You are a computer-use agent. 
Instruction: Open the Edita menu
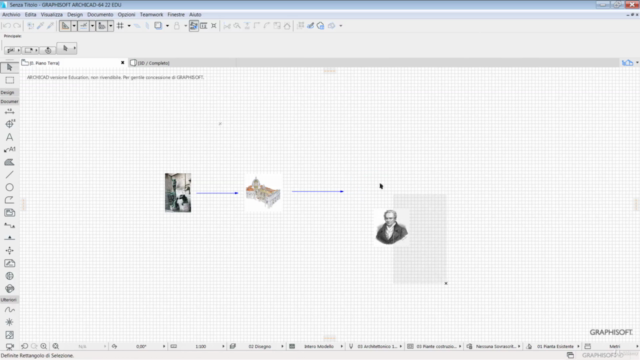click(x=31, y=14)
